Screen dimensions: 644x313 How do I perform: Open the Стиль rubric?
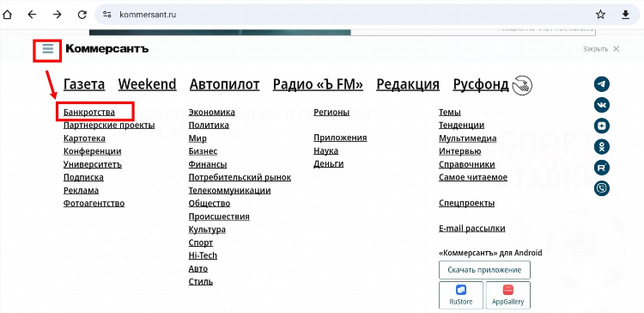click(201, 282)
